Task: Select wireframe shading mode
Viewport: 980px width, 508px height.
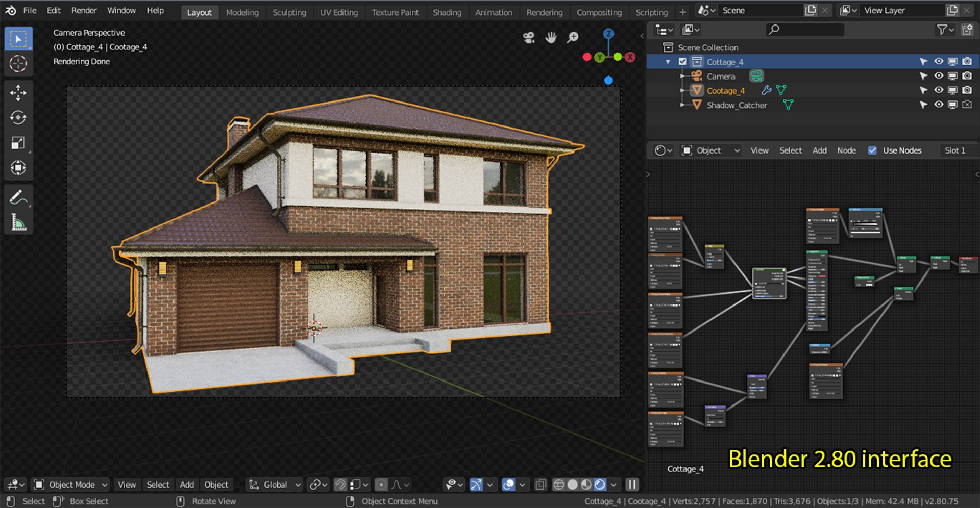Action: tap(559, 485)
